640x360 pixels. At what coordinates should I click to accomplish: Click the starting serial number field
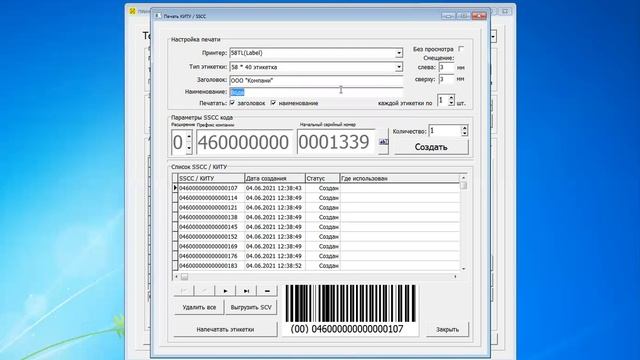pos(336,142)
